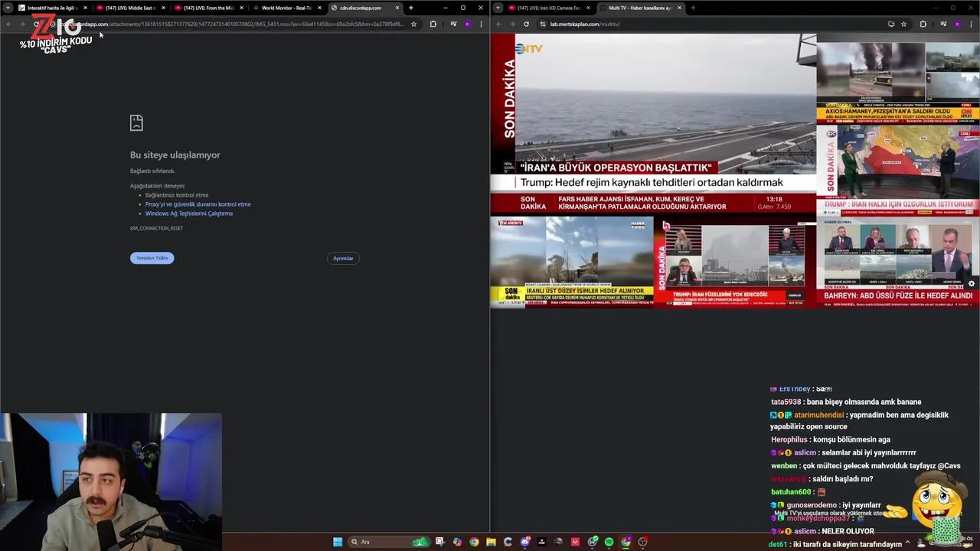Screen dimensions: 980x551
Task: Go forward in the right Chrome window
Action: click(x=512, y=24)
